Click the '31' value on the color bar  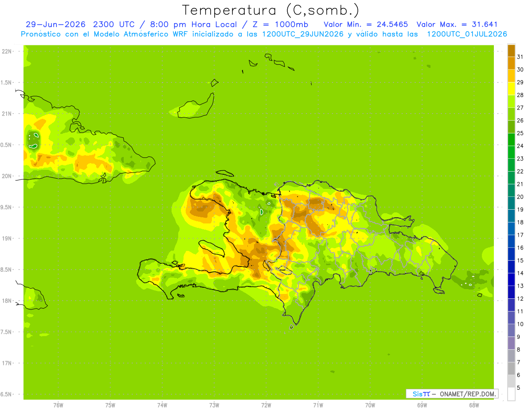(520, 57)
